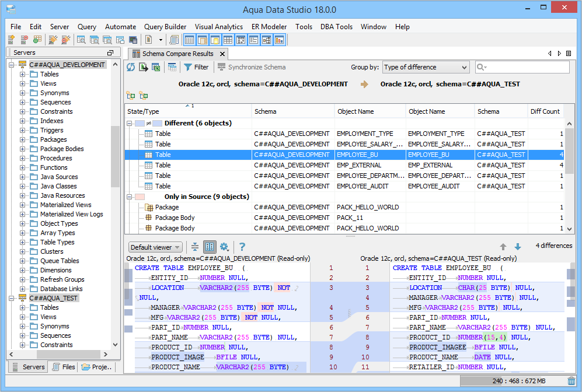Toggle the chart panel view in toolbar
Viewport: 582px width, 392px height.
click(279, 40)
